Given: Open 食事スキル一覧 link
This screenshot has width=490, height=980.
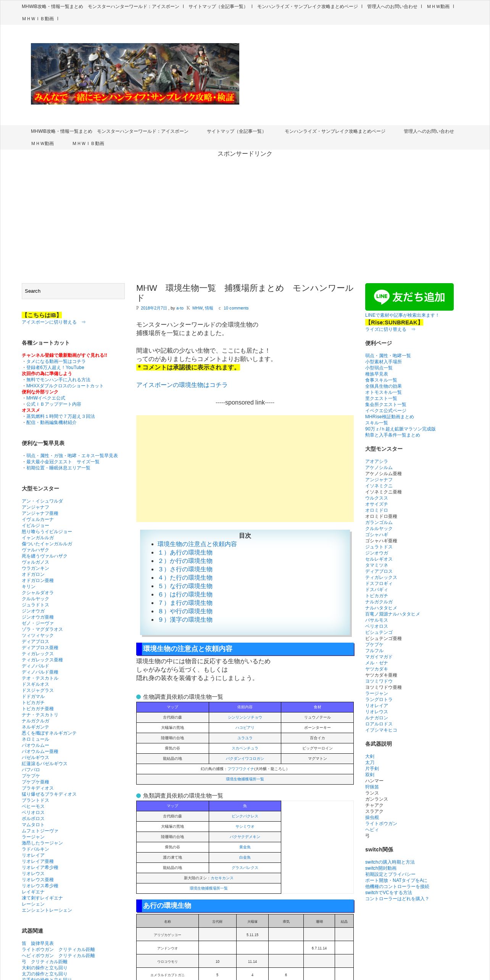Looking at the screenshot, I should [x=381, y=380].
